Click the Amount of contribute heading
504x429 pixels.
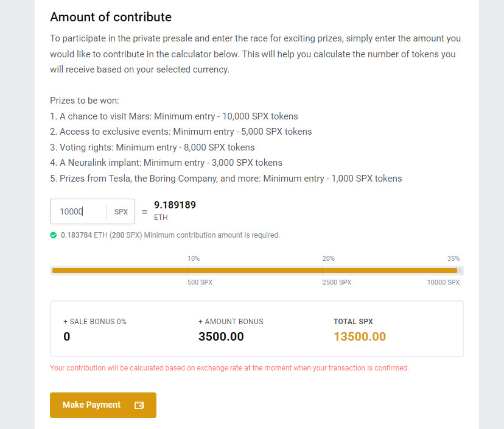click(111, 17)
